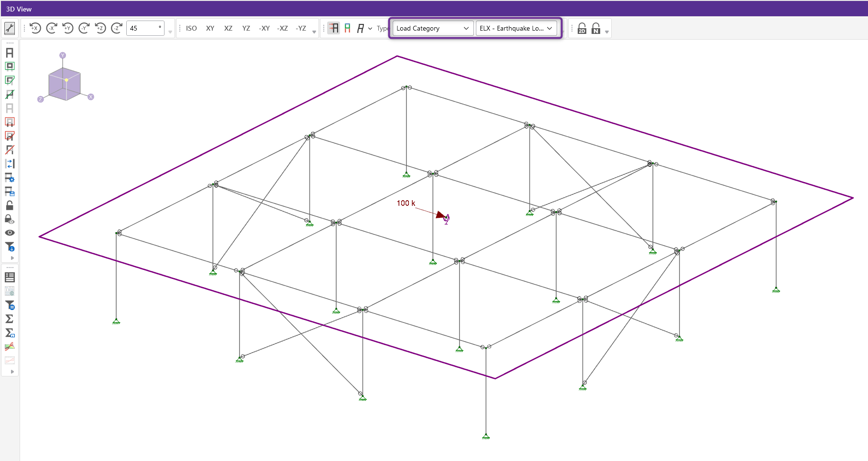868x461 pixels.
Task: Select the green box selection tool
Action: 10,66
